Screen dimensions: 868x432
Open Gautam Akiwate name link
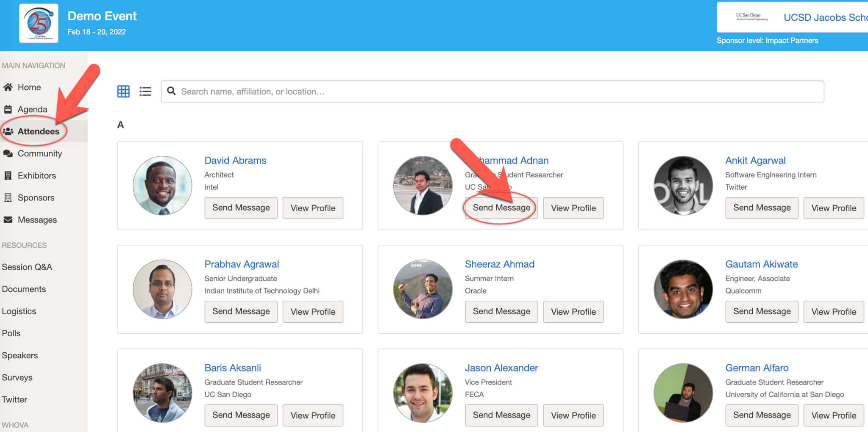click(761, 264)
